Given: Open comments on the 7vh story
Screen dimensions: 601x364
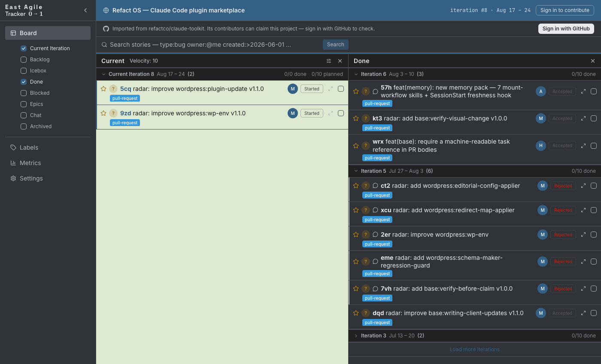Looking at the screenshot, I should pos(375,289).
